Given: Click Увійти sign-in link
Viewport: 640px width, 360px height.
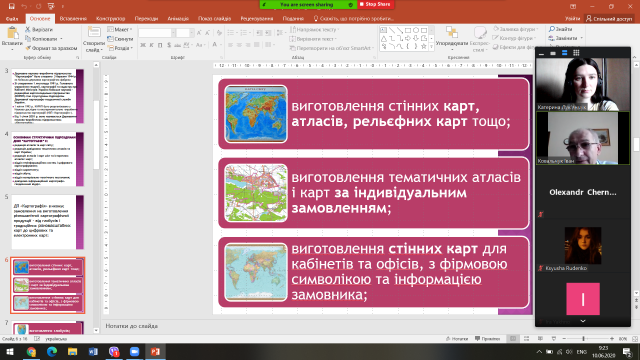Looking at the screenshot, I should point(572,19).
